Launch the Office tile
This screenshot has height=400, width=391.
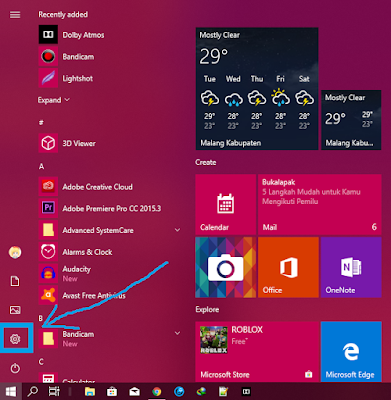pos(288,267)
